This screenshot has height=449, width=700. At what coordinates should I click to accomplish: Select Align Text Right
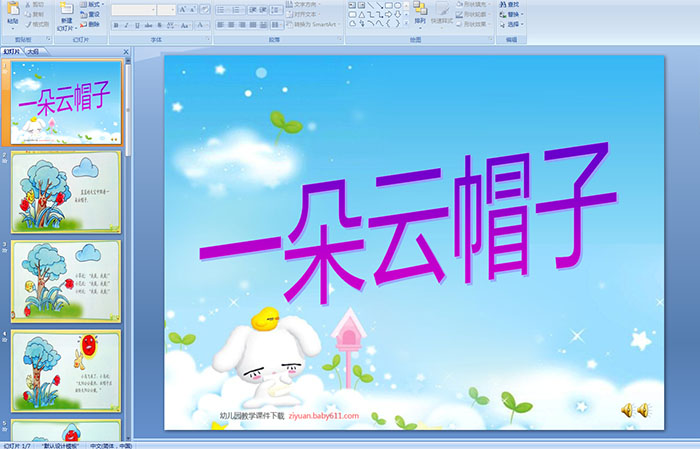pos(242,25)
